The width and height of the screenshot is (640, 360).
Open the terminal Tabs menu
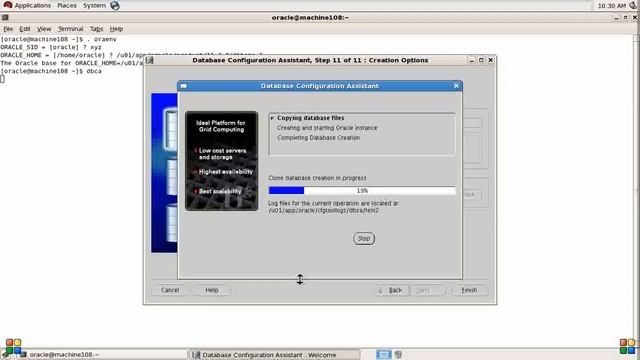pos(96,29)
